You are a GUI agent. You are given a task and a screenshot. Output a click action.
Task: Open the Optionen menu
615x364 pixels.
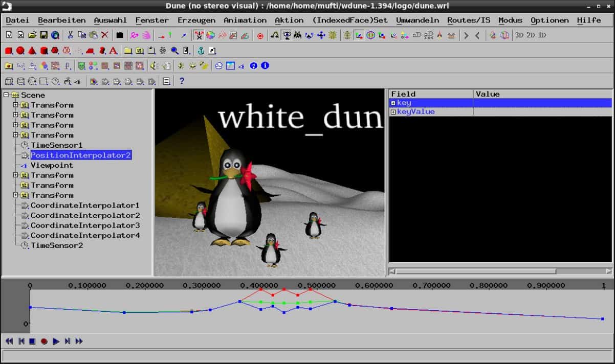[550, 20]
